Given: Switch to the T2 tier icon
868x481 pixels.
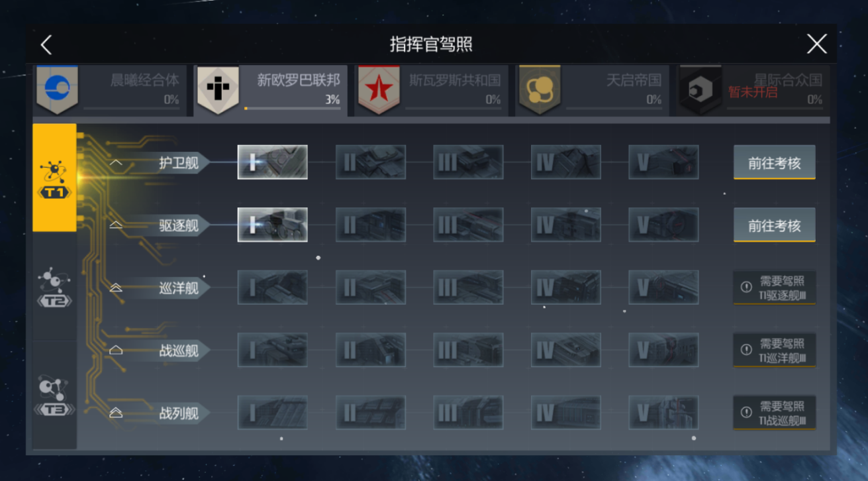Looking at the screenshot, I should 55,287.
